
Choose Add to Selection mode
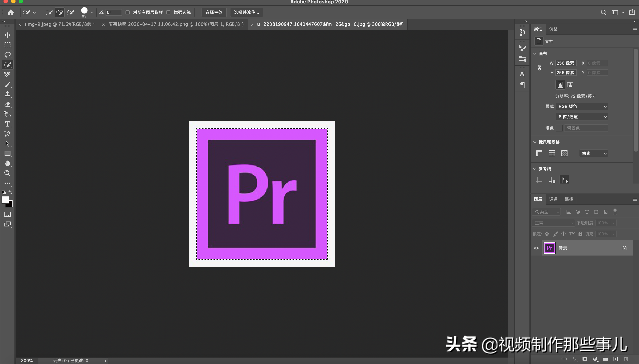point(60,12)
